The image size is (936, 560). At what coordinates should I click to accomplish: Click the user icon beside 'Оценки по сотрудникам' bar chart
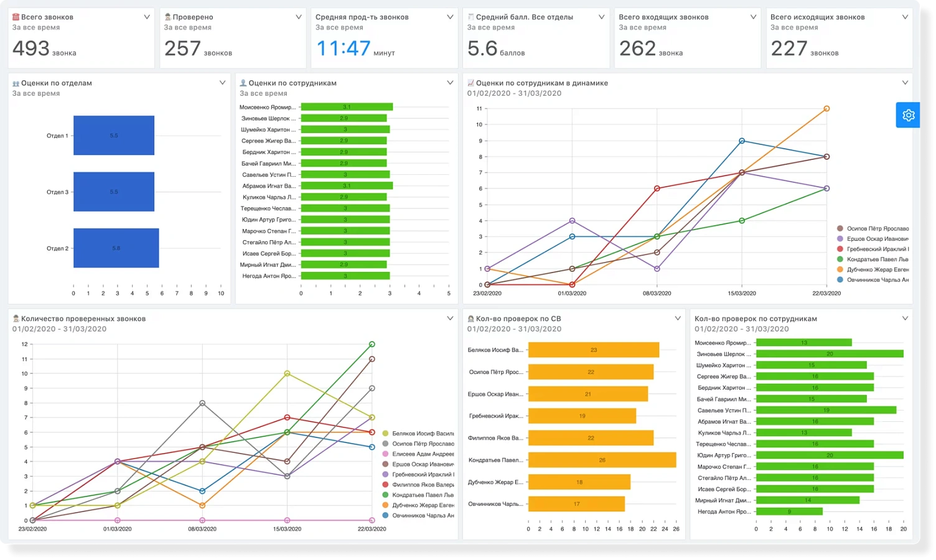pyautogui.click(x=243, y=83)
